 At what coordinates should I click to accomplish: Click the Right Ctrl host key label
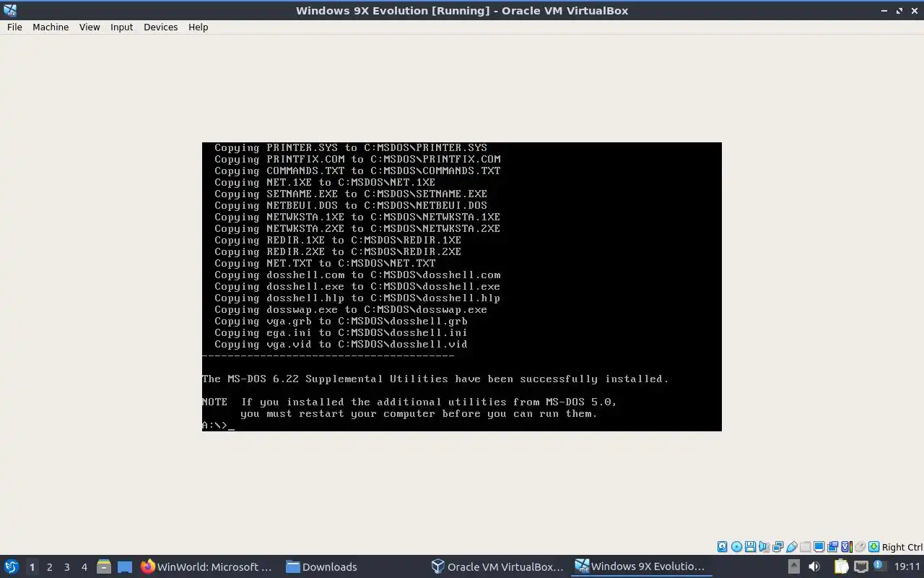point(902,547)
